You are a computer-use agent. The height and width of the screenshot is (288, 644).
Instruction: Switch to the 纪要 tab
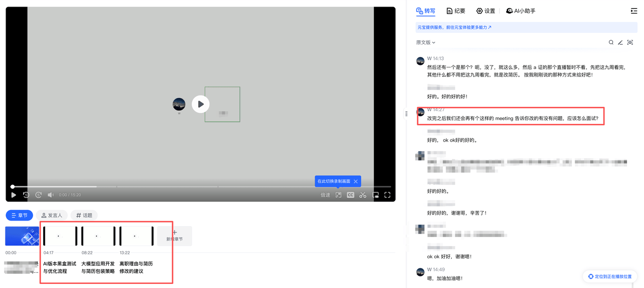(x=456, y=11)
